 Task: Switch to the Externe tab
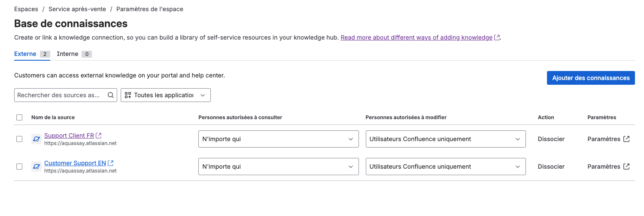pyautogui.click(x=32, y=54)
